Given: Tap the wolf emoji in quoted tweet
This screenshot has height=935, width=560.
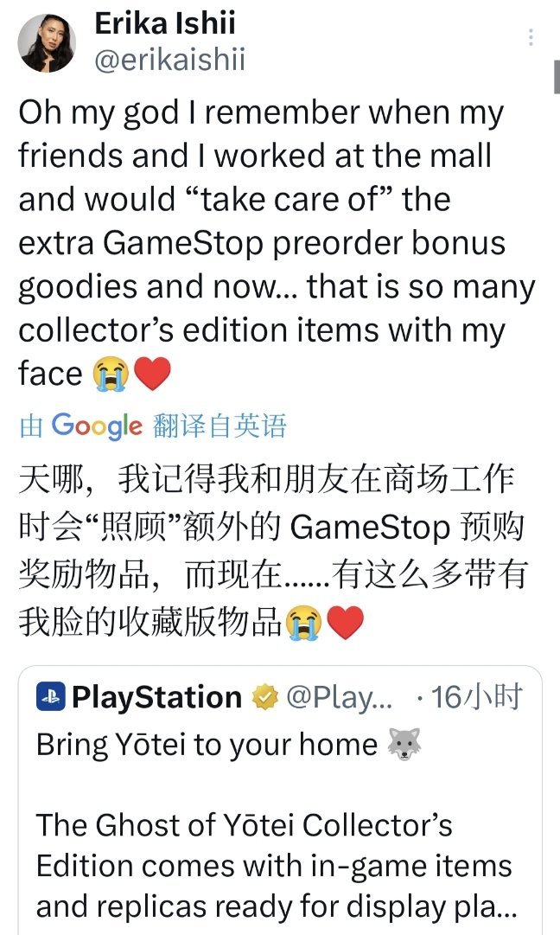Looking at the screenshot, I should coord(404,745).
